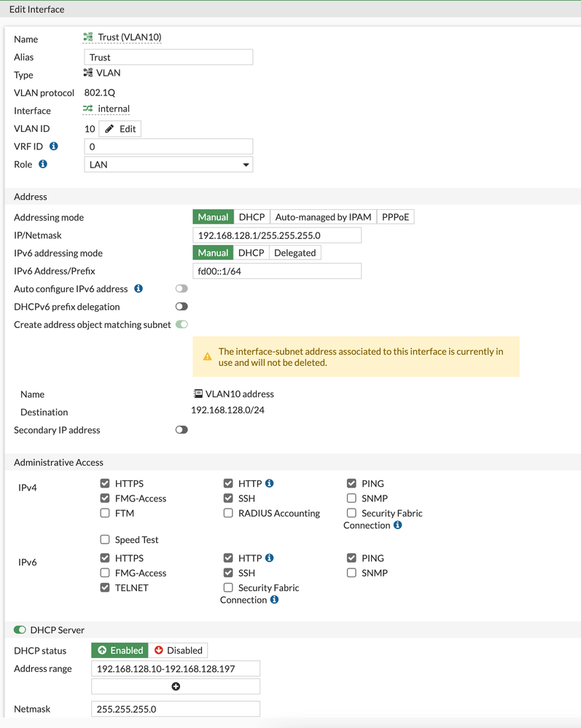Click the info icon next to VRF ID
The image size is (581, 728).
click(53, 146)
